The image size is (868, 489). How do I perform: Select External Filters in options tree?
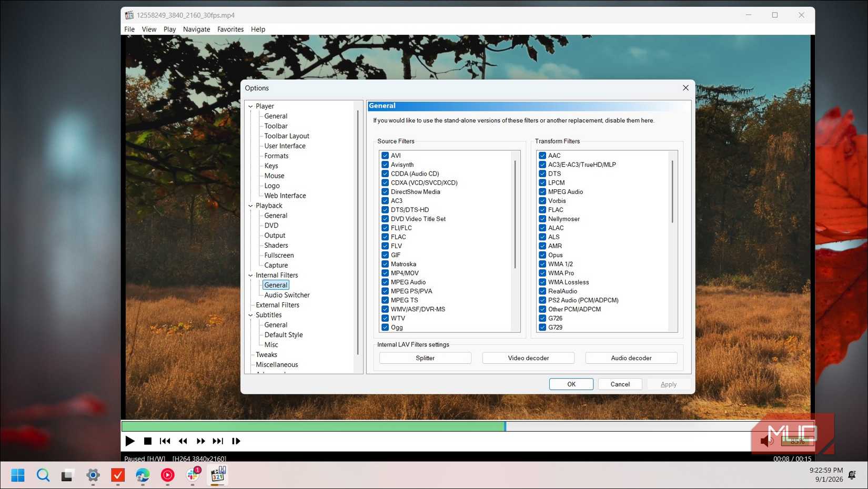277,305
